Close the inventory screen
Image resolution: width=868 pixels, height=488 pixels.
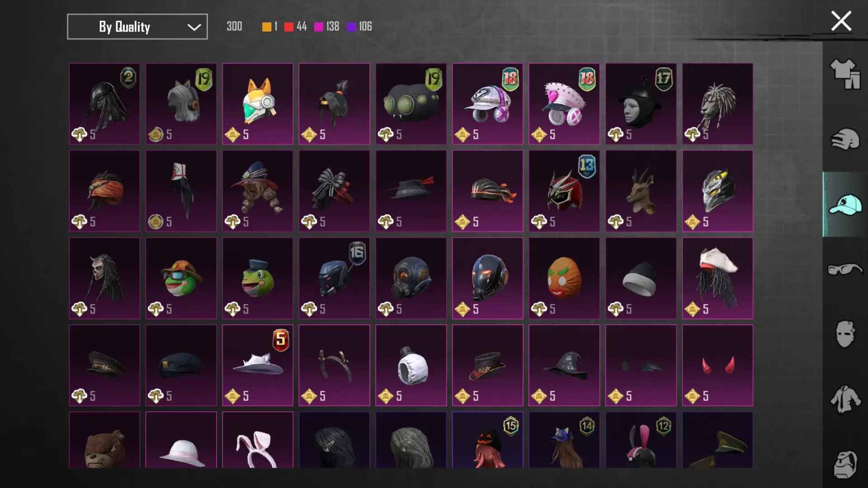[x=841, y=21]
